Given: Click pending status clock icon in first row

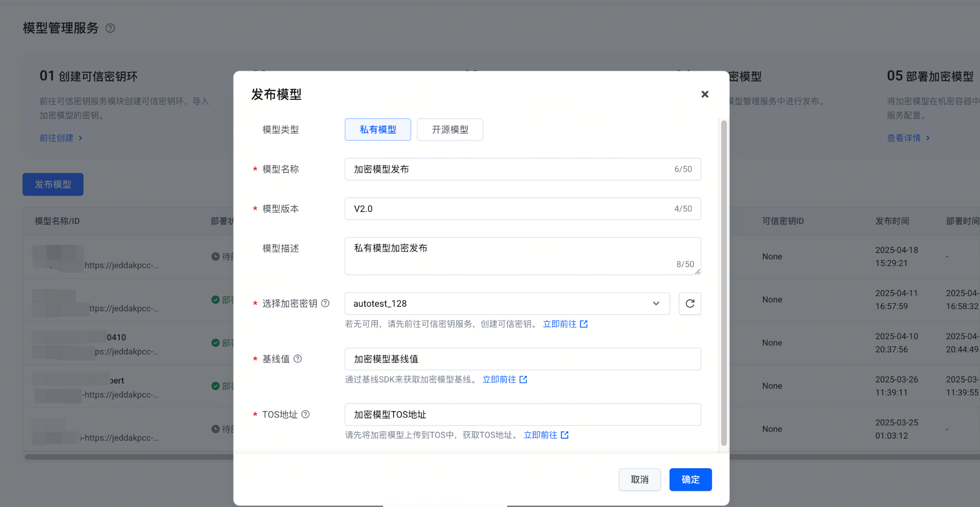Looking at the screenshot, I should [216, 256].
